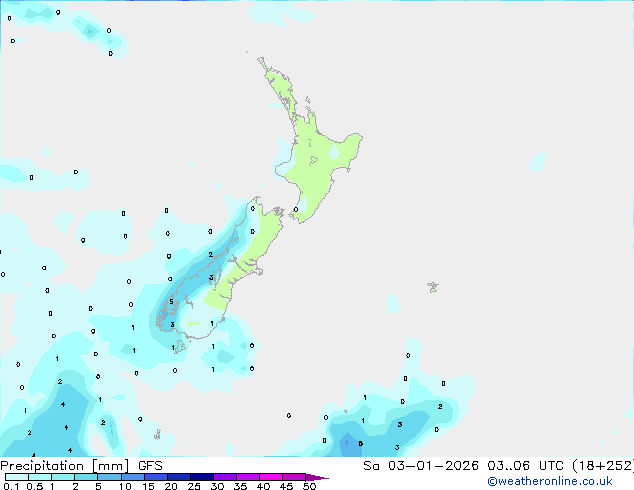This screenshot has width=634, height=490.
Task: Pick the 40–45 mm magenta legend box
Action: point(271,477)
